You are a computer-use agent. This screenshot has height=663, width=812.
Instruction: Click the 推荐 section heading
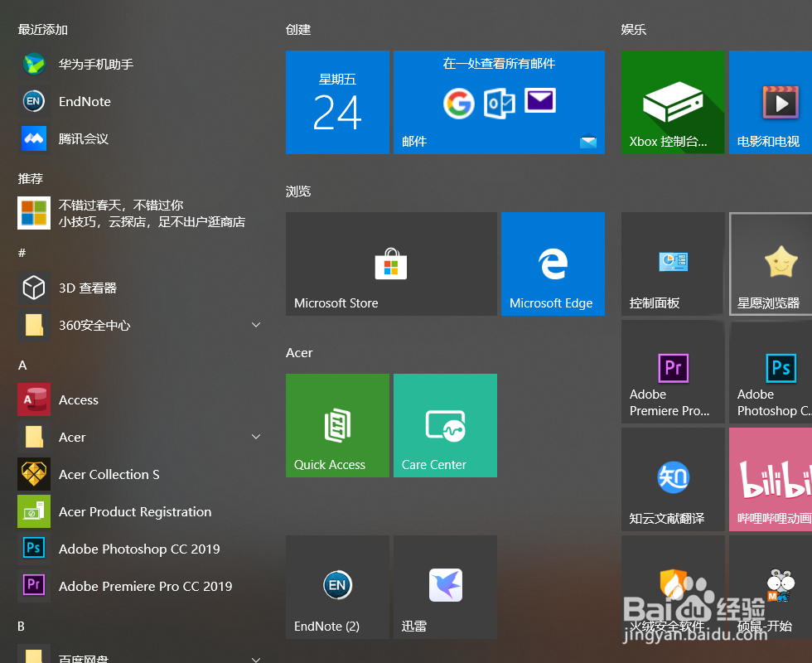coord(31,179)
